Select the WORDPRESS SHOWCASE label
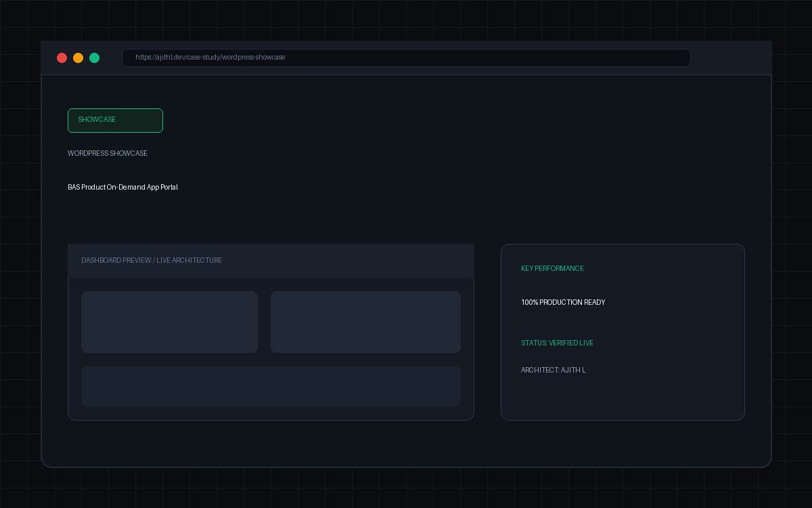Viewport: 812px width, 508px height. [x=108, y=153]
